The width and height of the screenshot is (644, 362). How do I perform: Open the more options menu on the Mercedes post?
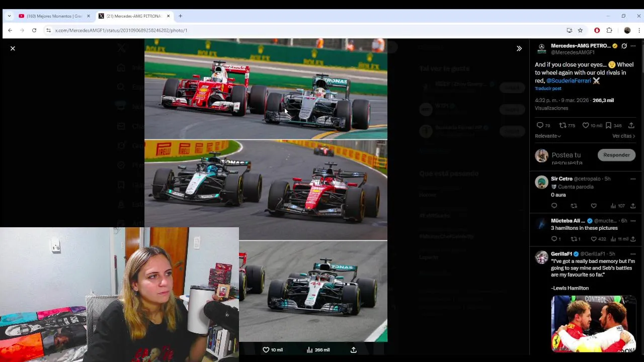[633, 46]
